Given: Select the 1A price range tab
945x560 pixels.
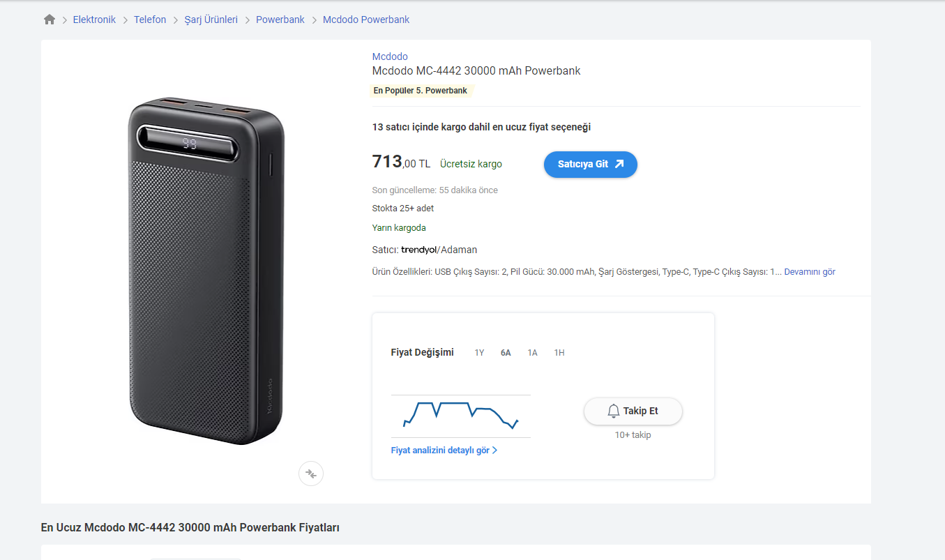Looking at the screenshot, I should coord(532,353).
